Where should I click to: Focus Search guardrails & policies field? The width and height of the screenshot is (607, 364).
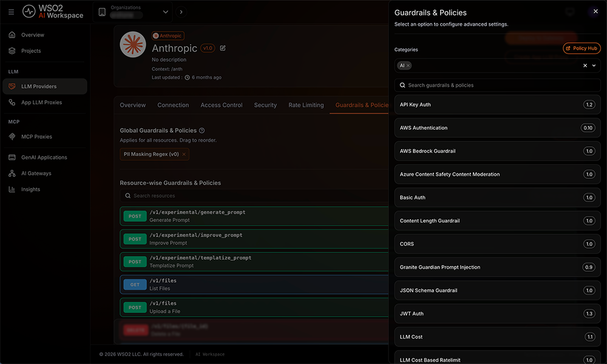498,86
